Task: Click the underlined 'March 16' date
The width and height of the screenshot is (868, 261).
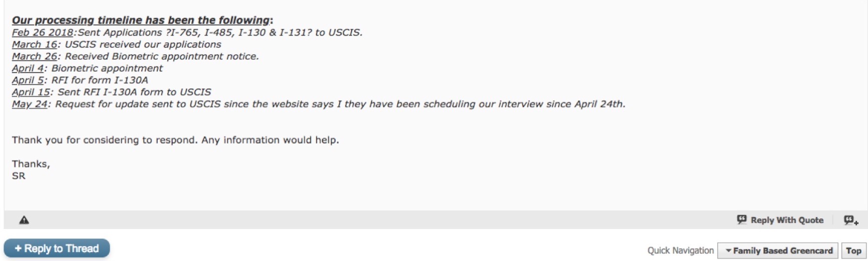Action: coord(35,44)
